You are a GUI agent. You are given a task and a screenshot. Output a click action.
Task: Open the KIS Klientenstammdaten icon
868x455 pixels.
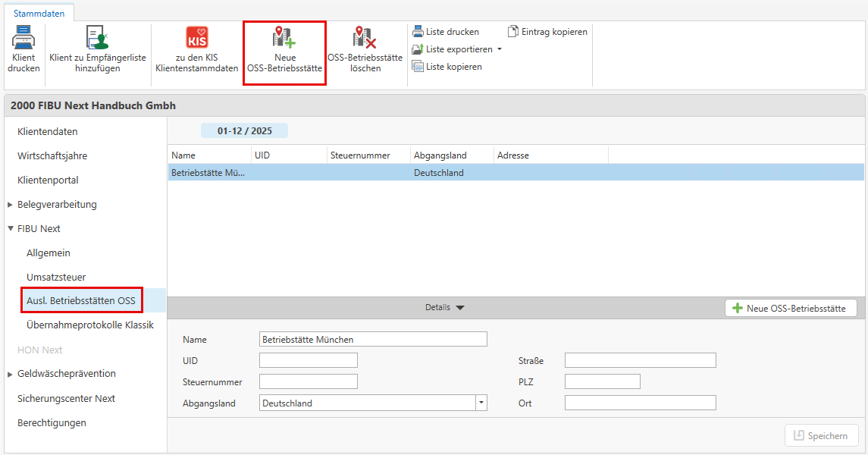click(197, 38)
